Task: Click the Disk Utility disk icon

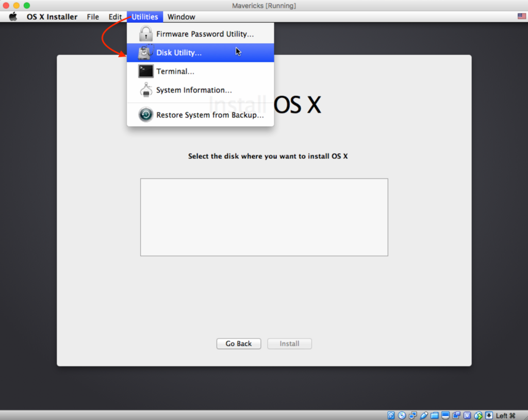Action: pyautogui.click(x=145, y=52)
